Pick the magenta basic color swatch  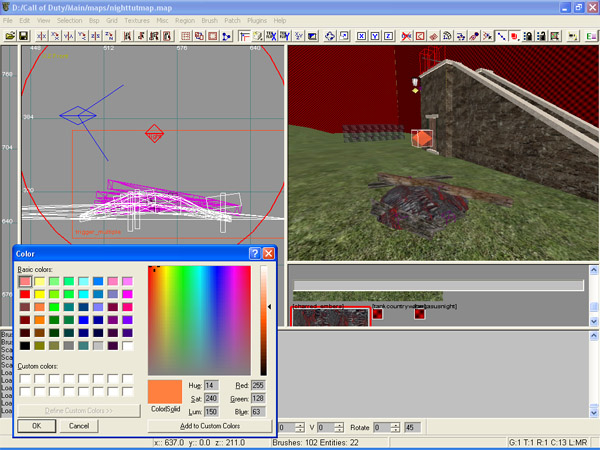click(127, 294)
